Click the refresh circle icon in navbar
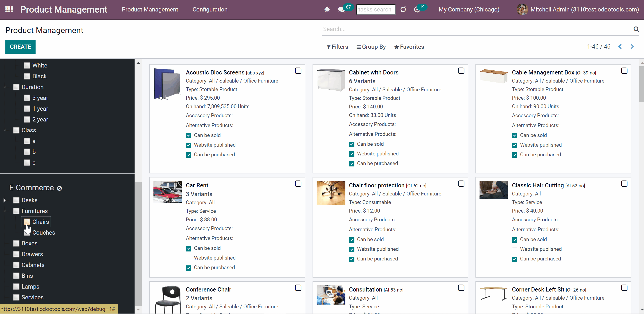The width and height of the screenshot is (644, 314). (403, 9)
